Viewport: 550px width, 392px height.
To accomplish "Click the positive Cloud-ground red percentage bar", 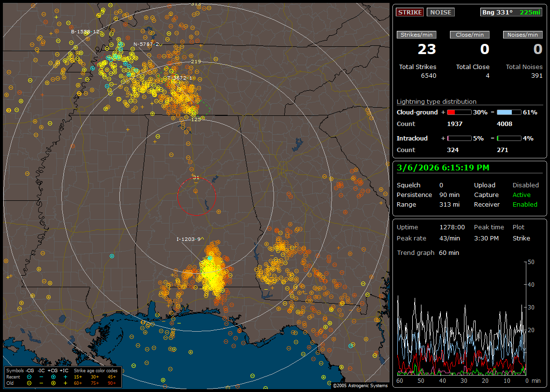I will point(459,112).
